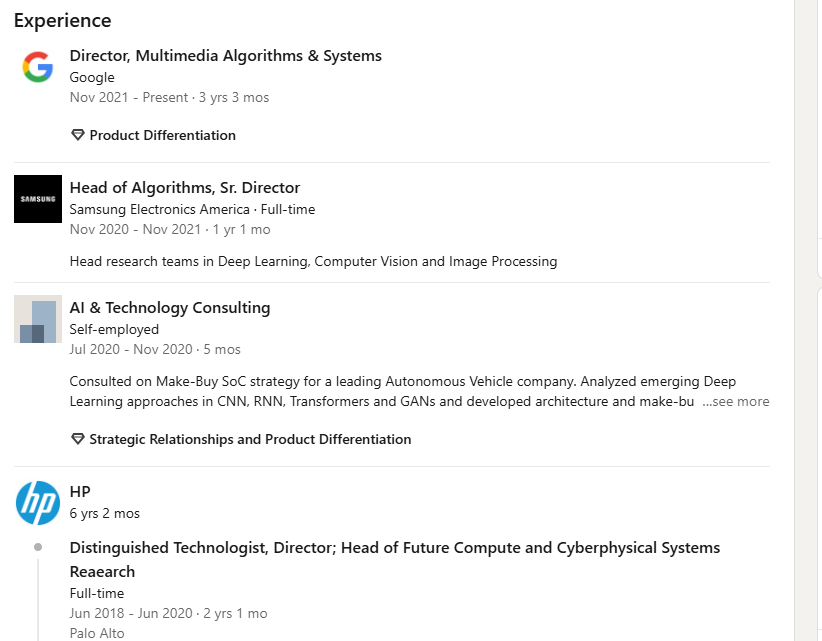Click the HP company name heading
The image size is (822, 641).
coord(80,492)
